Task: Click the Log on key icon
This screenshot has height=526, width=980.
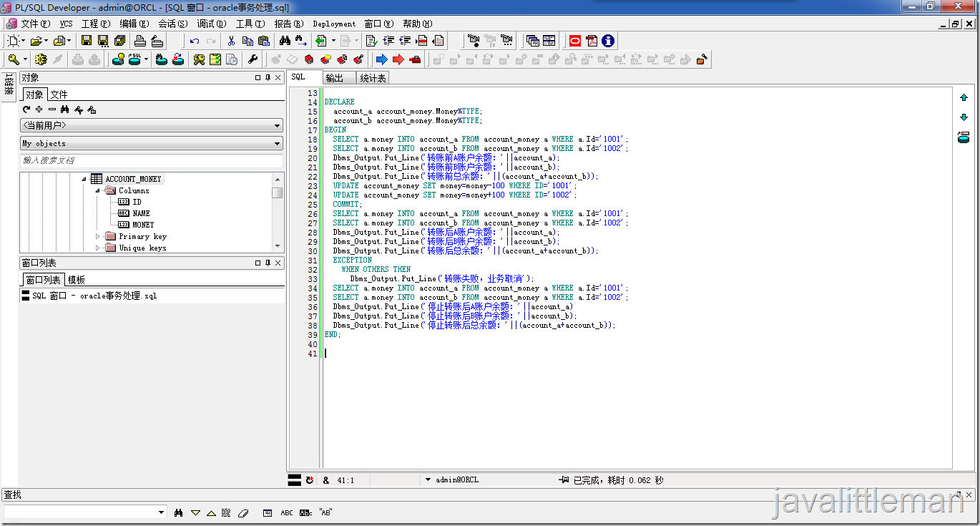Action: point(13,59)
